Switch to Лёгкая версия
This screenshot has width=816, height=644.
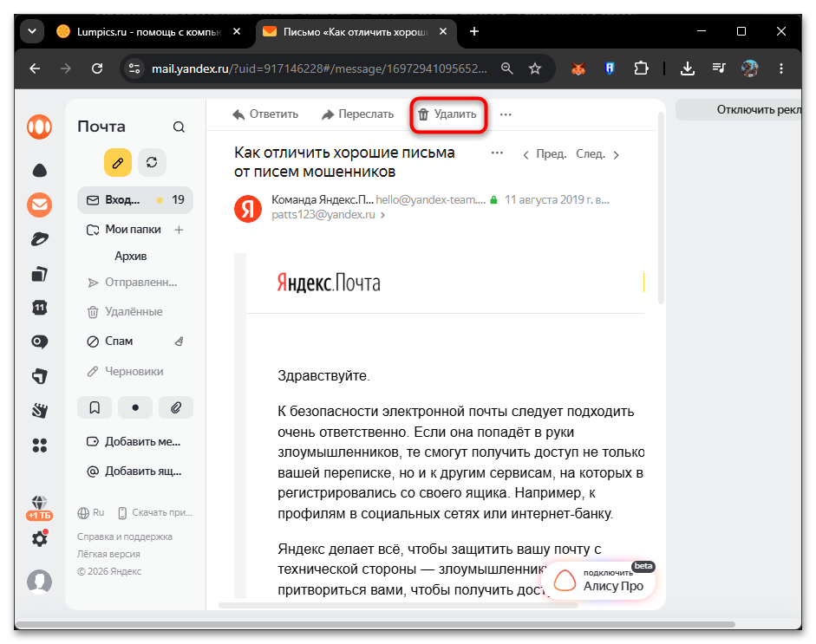(108, 554)
